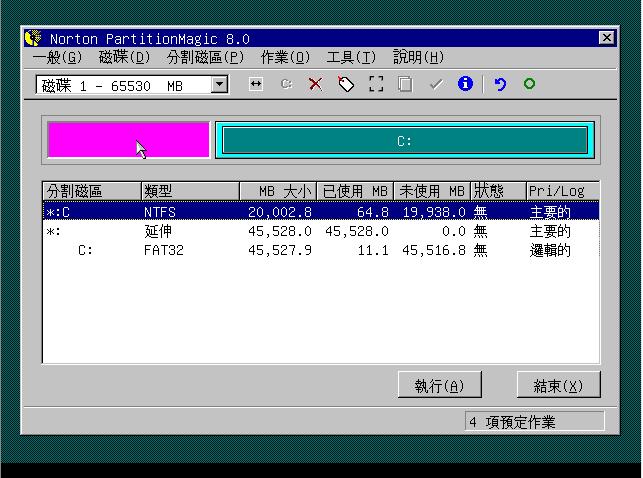Viewport: 643px width, 478px height.
Task: Open the 說明(H) menu
Action: click(x=419, y=57)
